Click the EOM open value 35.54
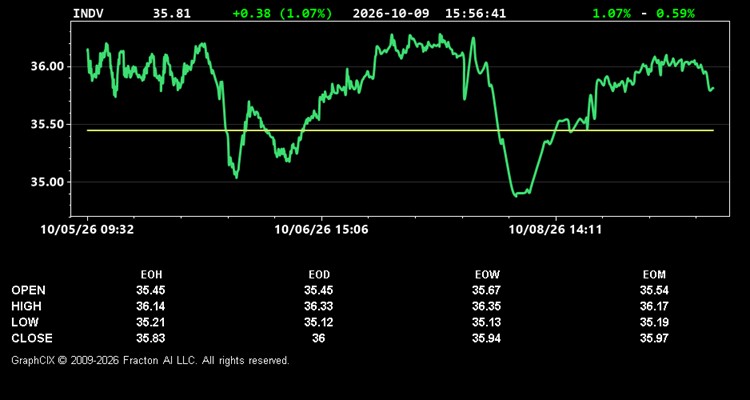The image size is (750, 400). click(x=654, y=290)
